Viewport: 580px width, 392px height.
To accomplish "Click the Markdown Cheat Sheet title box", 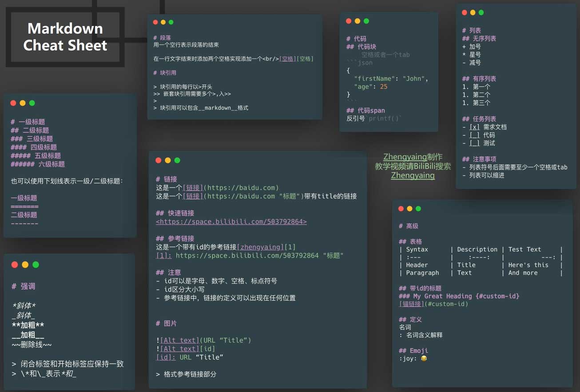I will [65, 37].
